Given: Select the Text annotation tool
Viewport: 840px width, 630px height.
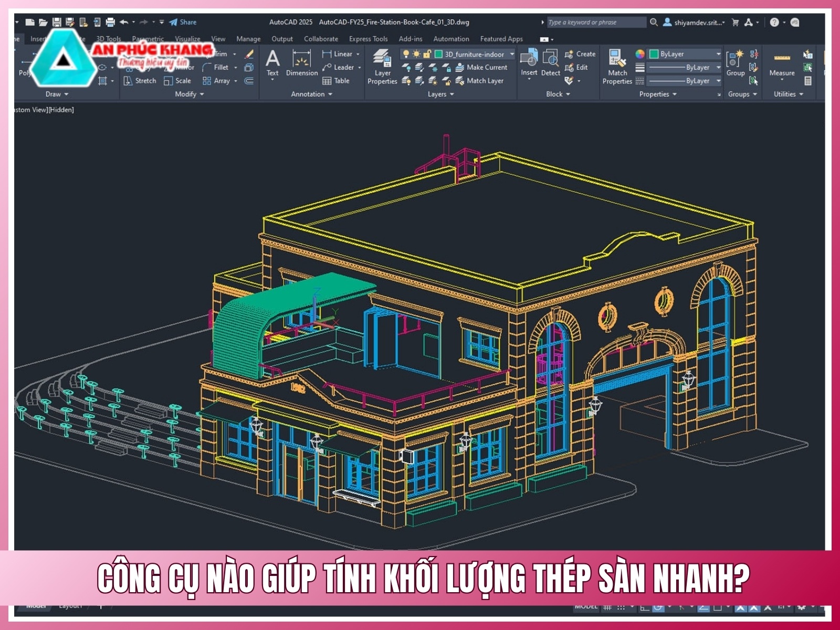Looking at the screenshot, I should click(272, 64).
